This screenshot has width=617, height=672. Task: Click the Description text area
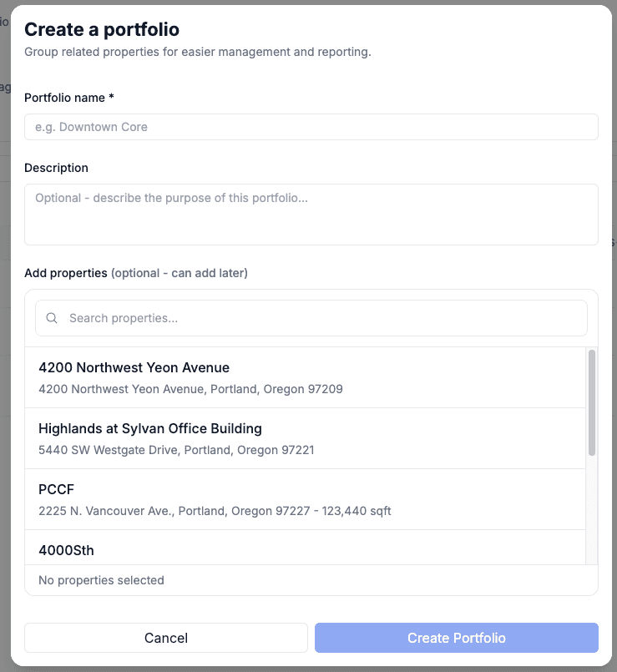click(x=311, y=213)
